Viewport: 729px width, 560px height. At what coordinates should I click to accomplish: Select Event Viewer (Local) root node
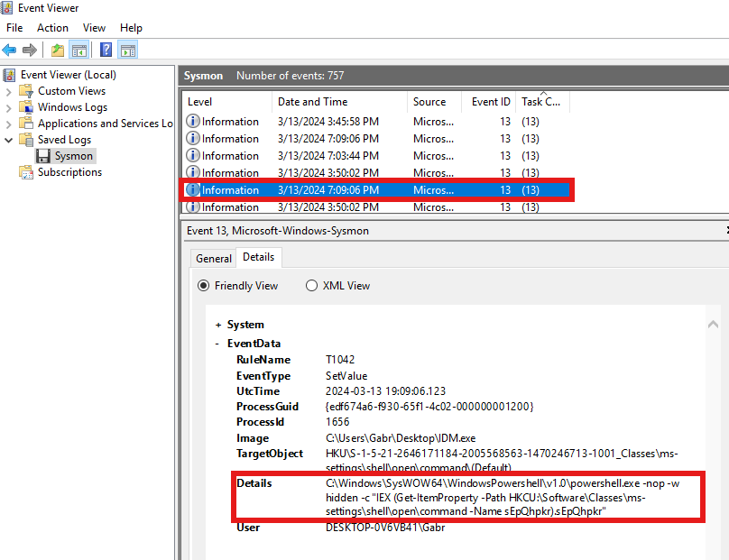[69, 75]
